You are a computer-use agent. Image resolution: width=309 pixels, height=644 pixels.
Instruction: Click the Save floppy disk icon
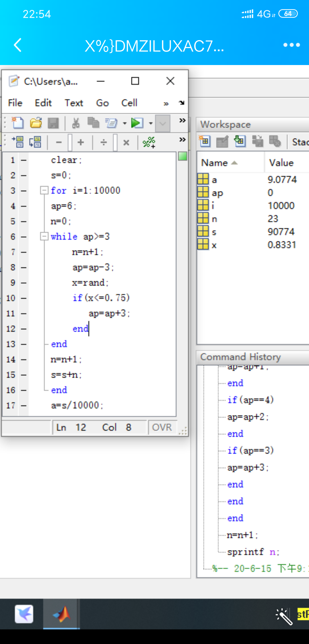click(53, 123)
